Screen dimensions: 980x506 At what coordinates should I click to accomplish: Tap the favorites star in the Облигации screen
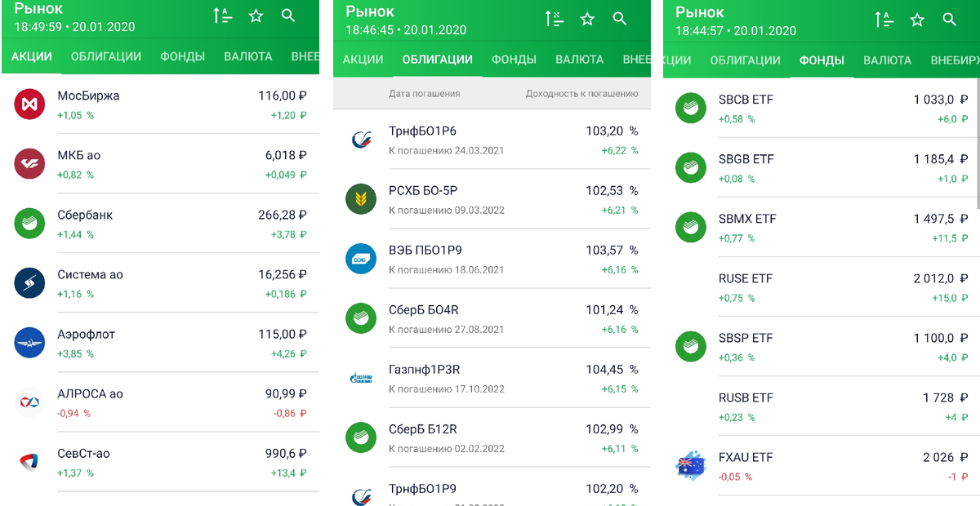click(587, 19)
